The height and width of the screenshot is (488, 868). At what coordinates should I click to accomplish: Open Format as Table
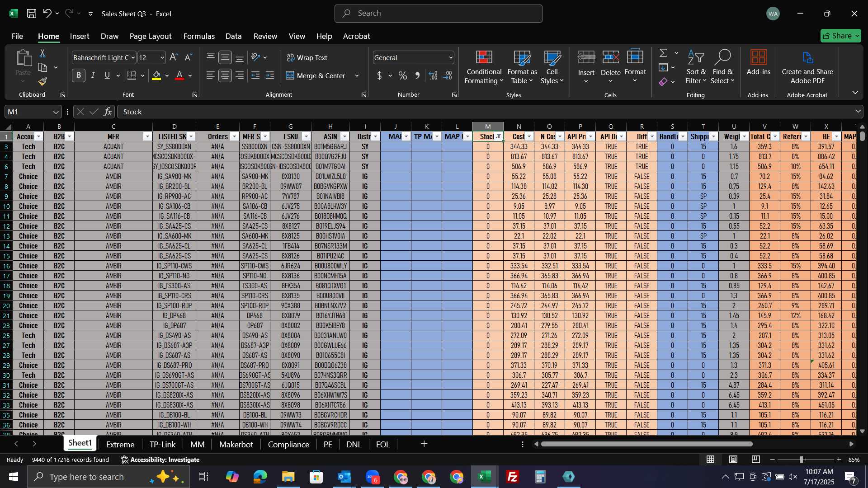[522, 67]
